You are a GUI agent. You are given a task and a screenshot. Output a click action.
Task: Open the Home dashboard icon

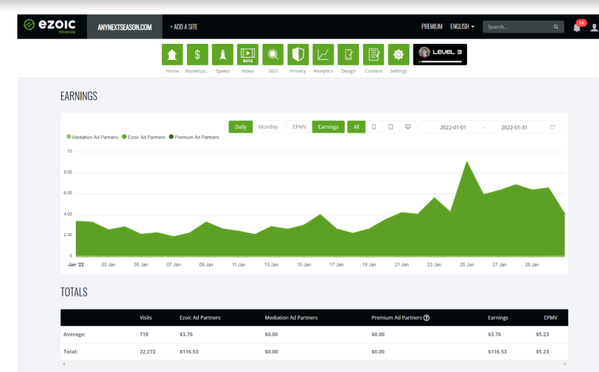click(172, 54)
